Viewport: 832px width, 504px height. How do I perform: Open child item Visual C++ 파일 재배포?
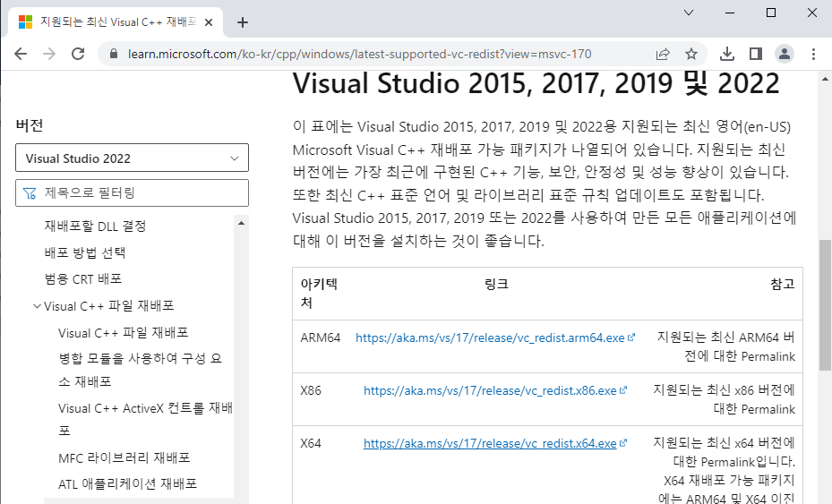click(124, 333)
